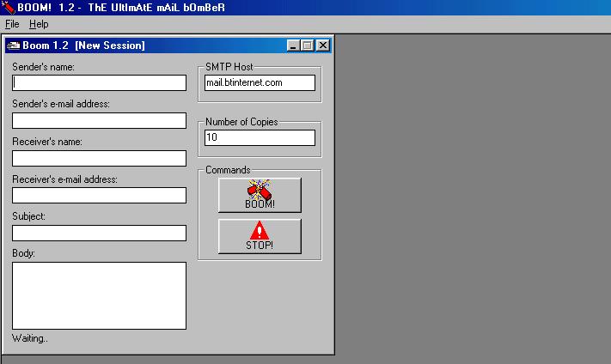Click inside the Body text area
Screen dimensions: 611x364
[99, 295]
